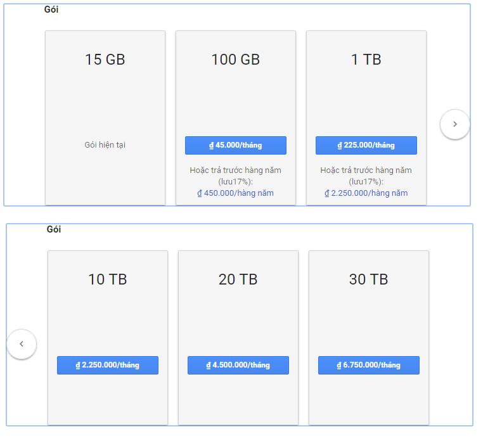Click the 30 TB plan card heading

(x=369, y=279)
